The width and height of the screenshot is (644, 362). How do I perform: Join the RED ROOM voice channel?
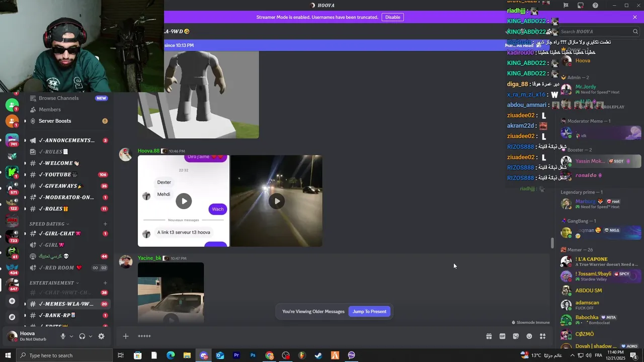click(x=68, y=268)
